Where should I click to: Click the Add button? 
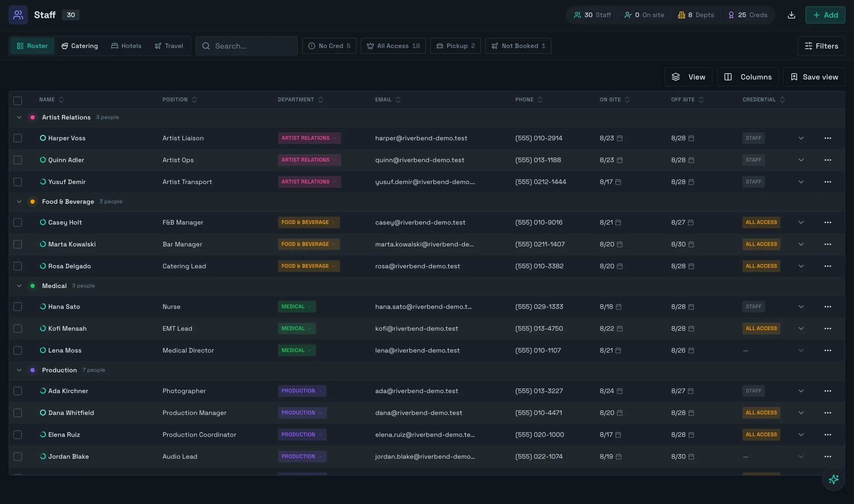[825, 15]
